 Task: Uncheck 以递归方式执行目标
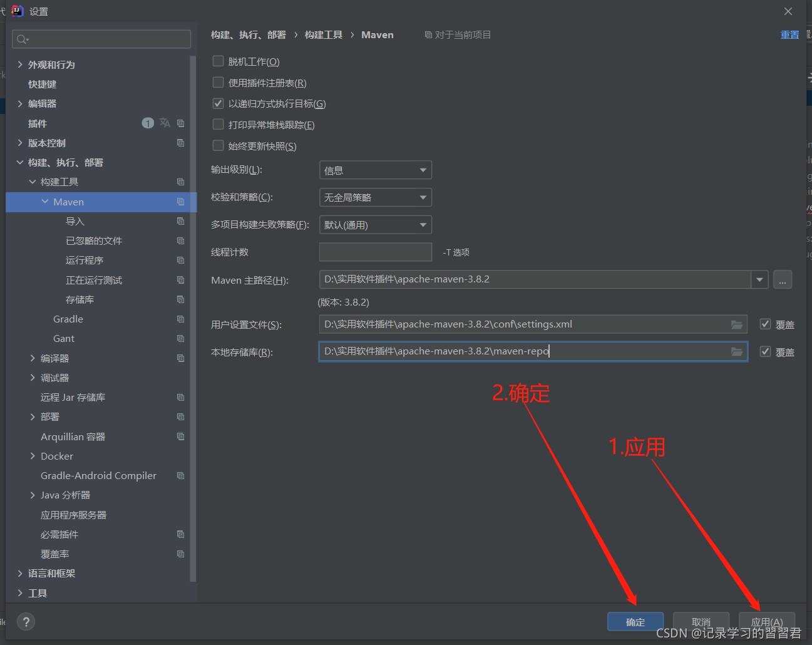[x=218, y=103]
